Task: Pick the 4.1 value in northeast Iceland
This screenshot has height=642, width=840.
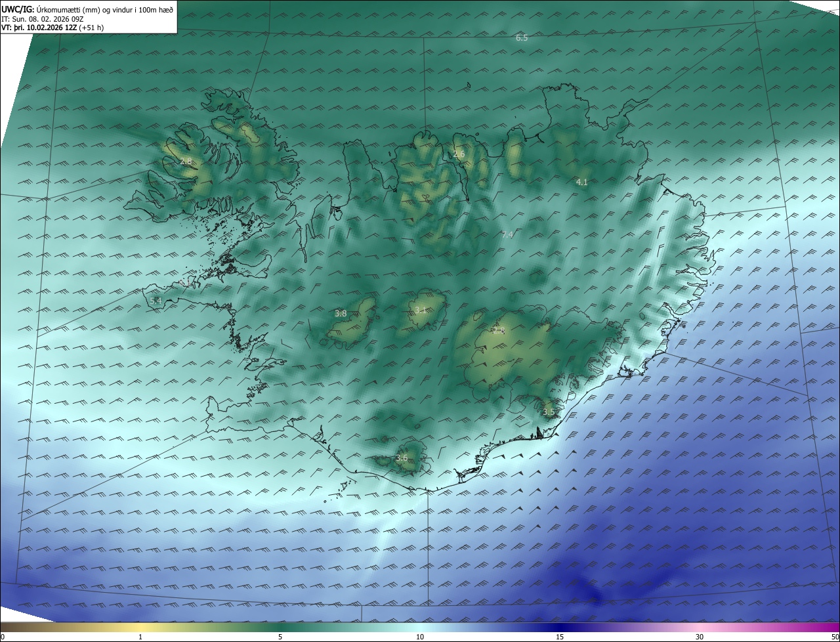Action: 581,182
